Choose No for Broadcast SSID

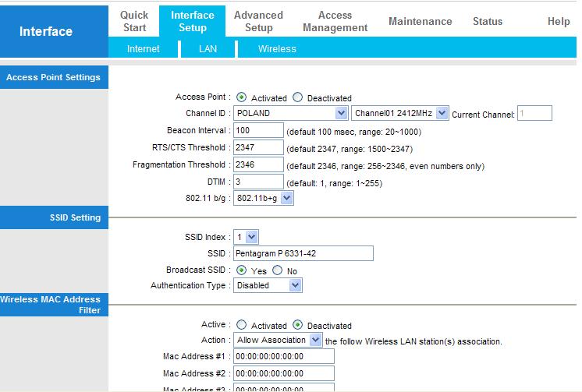[x=277, y=270]
